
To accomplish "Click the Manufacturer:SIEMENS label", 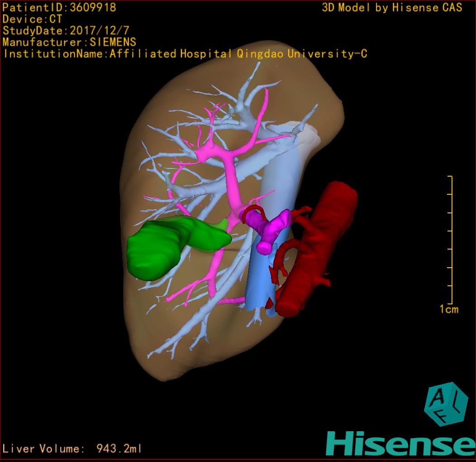I will (69, 42).
